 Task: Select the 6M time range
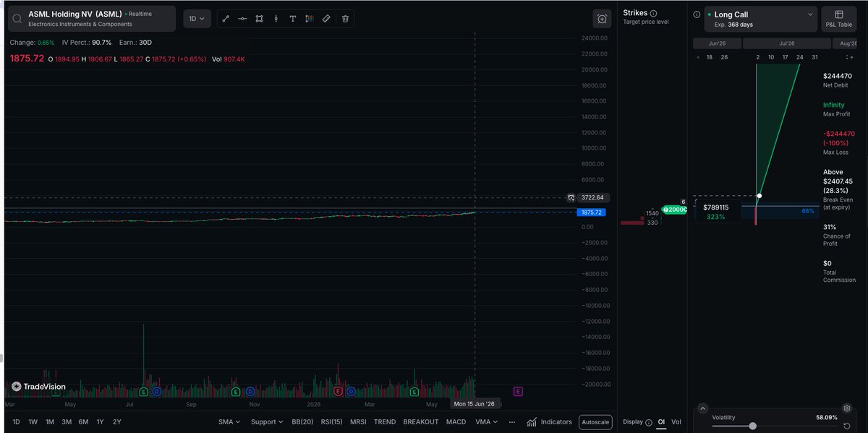83,421
